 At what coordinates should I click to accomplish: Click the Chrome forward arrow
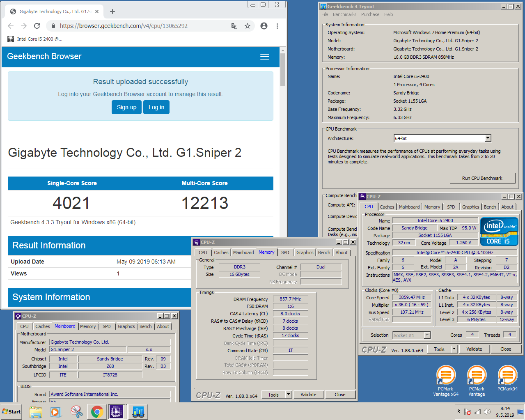pyautogui.click(x=24, y=26)
